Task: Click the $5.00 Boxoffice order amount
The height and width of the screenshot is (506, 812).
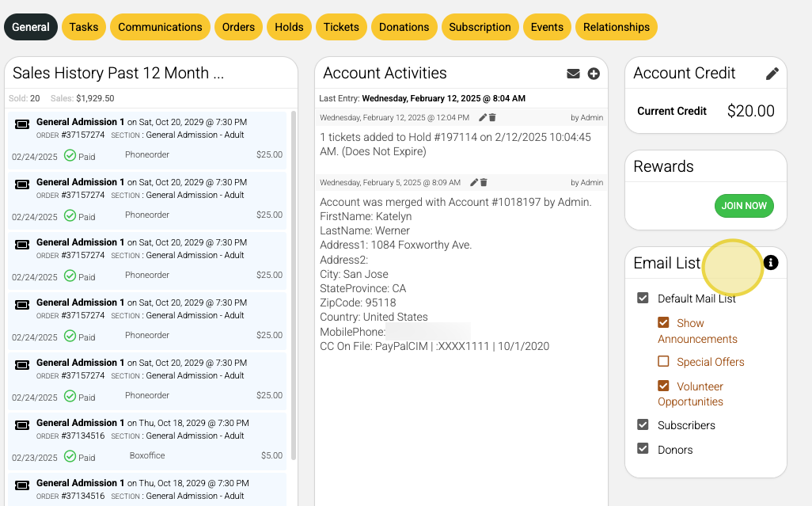Action: click(x=272, y=455)
